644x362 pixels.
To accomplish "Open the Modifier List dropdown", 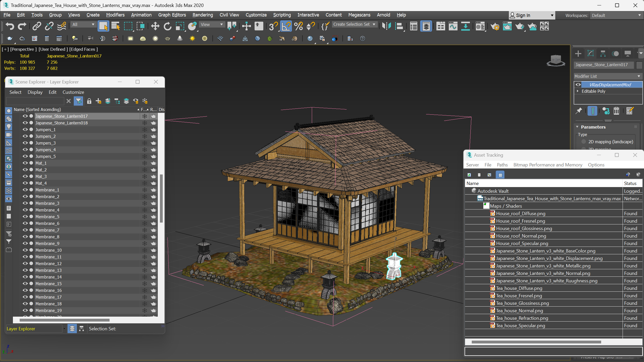I will [607, 76].
